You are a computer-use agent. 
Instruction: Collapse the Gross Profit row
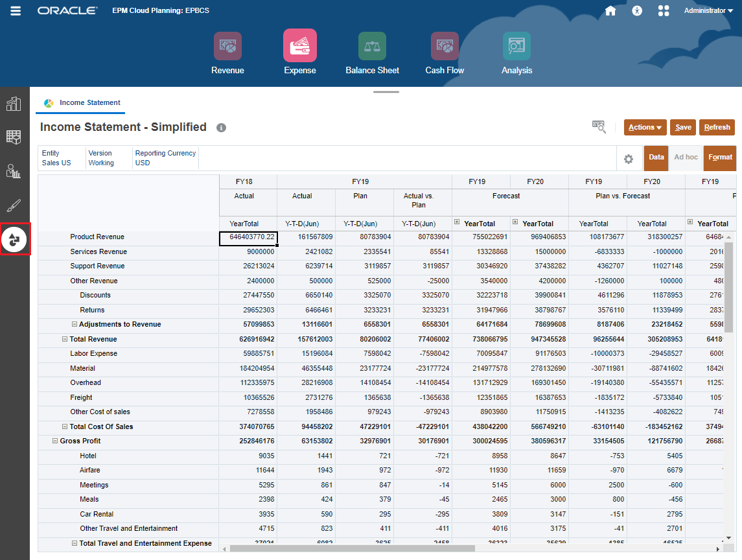pyautogui.click(x=54, y=440)
